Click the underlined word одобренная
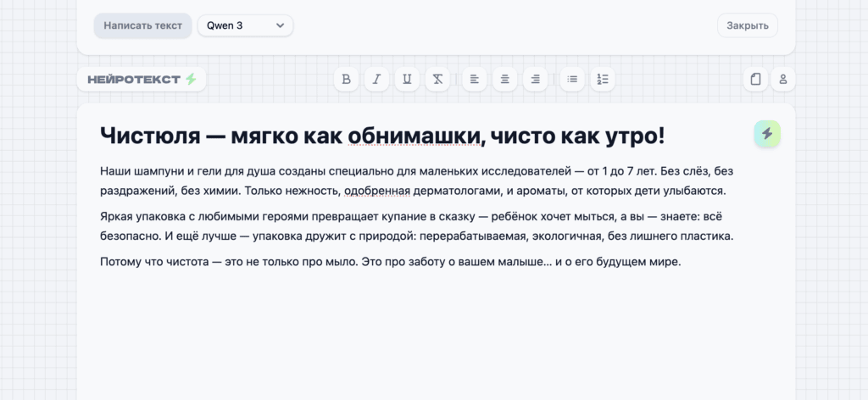This screenshot has width=868, height=400. [x=377, y=191]
